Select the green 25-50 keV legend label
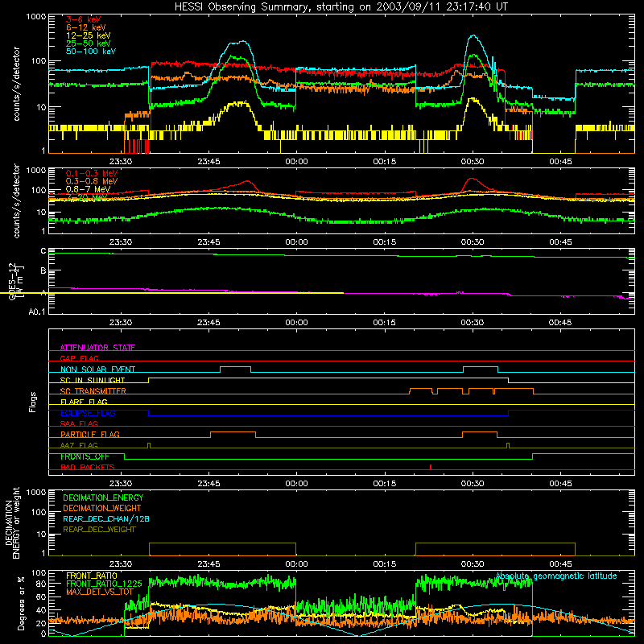644x644 pixels. 88,43
